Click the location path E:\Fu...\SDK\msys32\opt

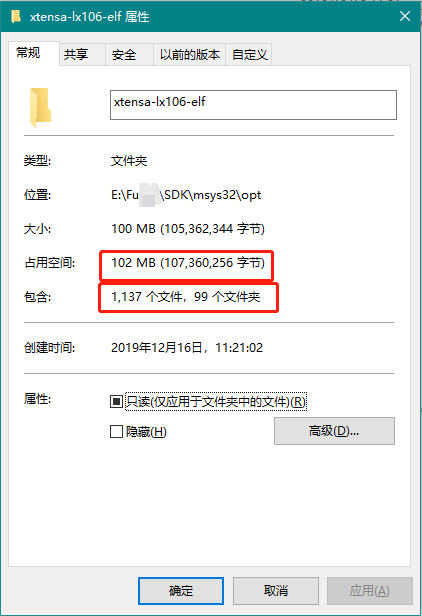click(x=186, y=195)
